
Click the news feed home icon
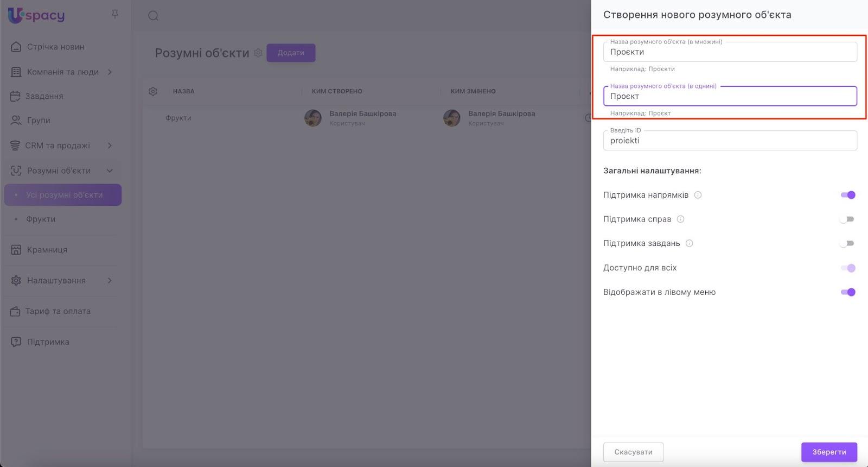[x=16, y=47]
